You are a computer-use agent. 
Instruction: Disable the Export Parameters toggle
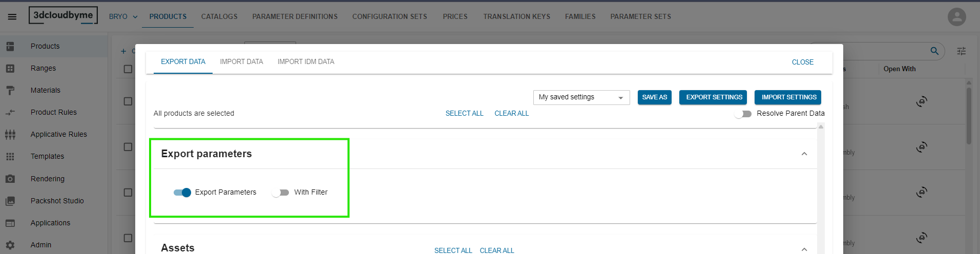182,192
